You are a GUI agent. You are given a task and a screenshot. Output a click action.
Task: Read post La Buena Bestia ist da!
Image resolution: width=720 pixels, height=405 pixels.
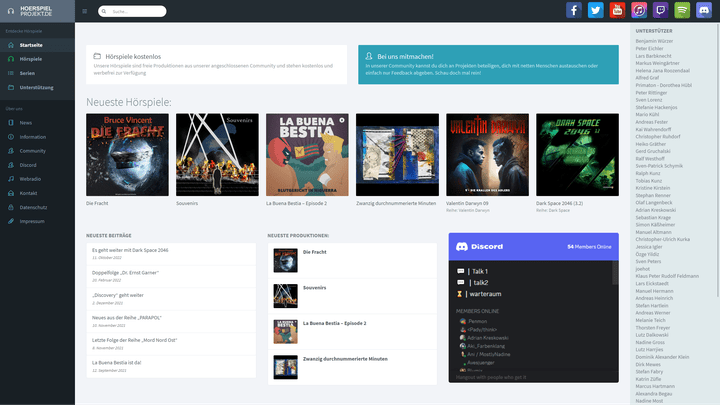[x=117, y=363]
